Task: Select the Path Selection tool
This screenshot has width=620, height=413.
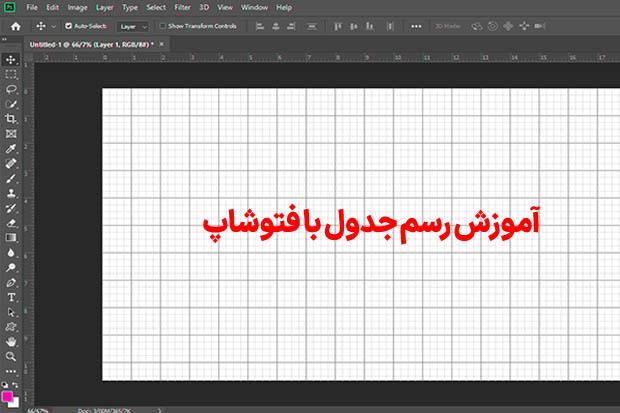Action: tap(11, 312)
